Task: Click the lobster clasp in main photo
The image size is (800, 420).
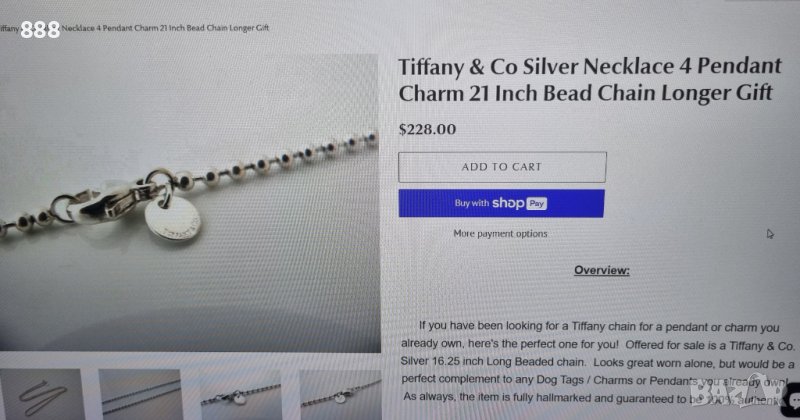Action: coord(112,202)
